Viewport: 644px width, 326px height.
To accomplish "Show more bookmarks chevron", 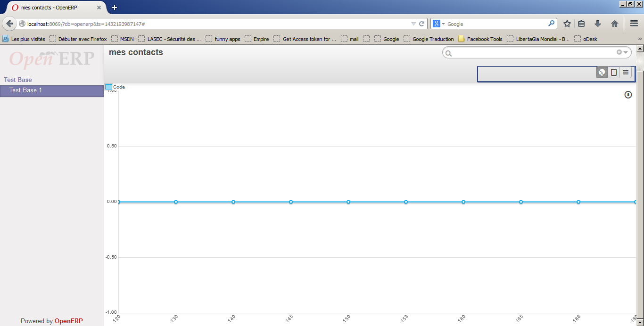I will [640, 39].
